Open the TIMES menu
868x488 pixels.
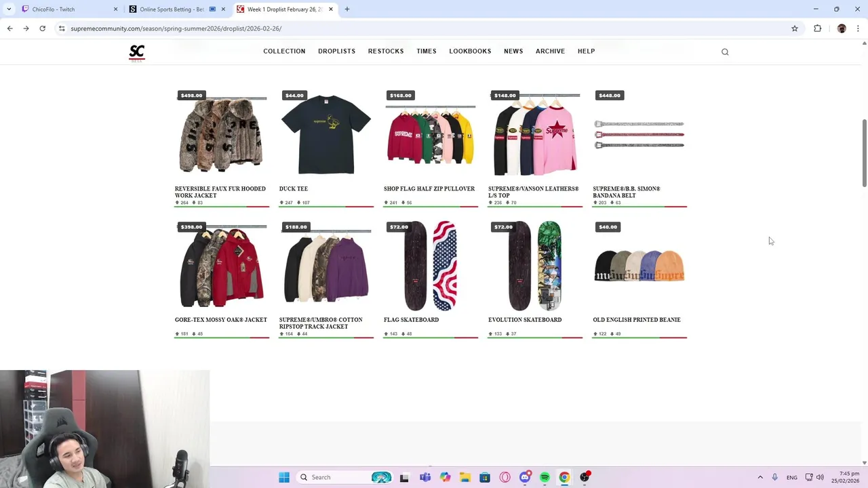[x=427, y=52]
